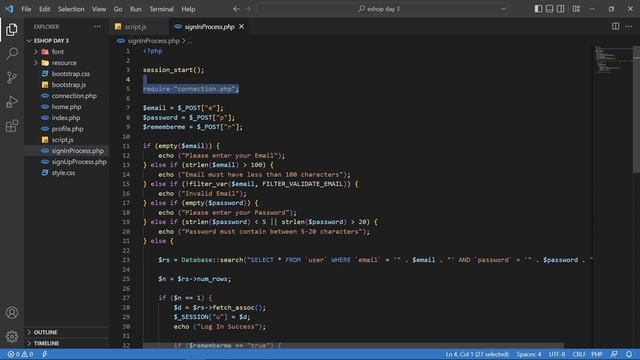Change indentation via Spaces: 4

pos(529,354)
